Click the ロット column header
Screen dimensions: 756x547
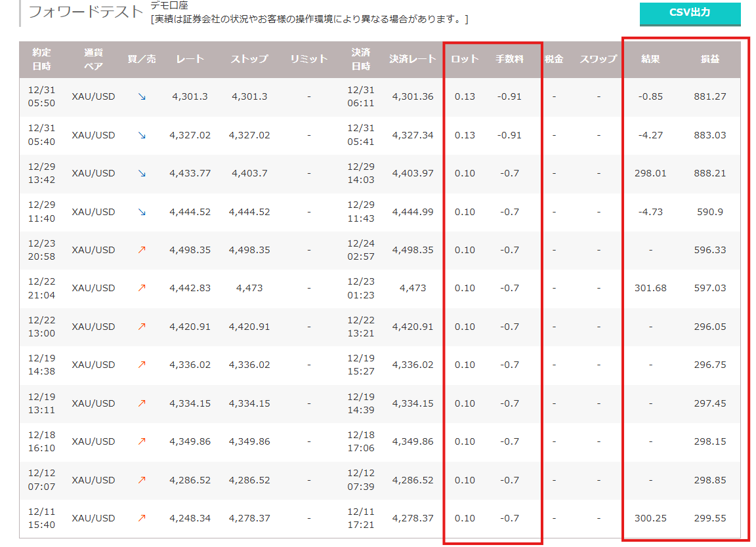[x=465, y=59]
